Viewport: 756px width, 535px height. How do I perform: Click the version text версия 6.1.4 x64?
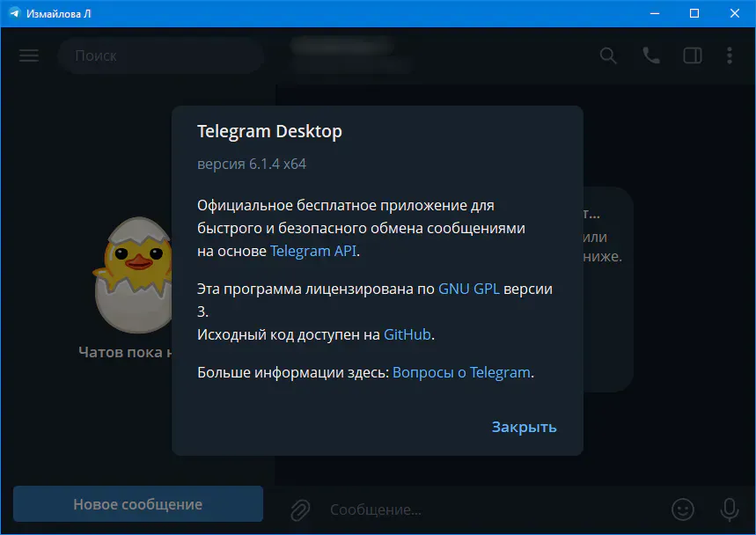tap(252, 164)
